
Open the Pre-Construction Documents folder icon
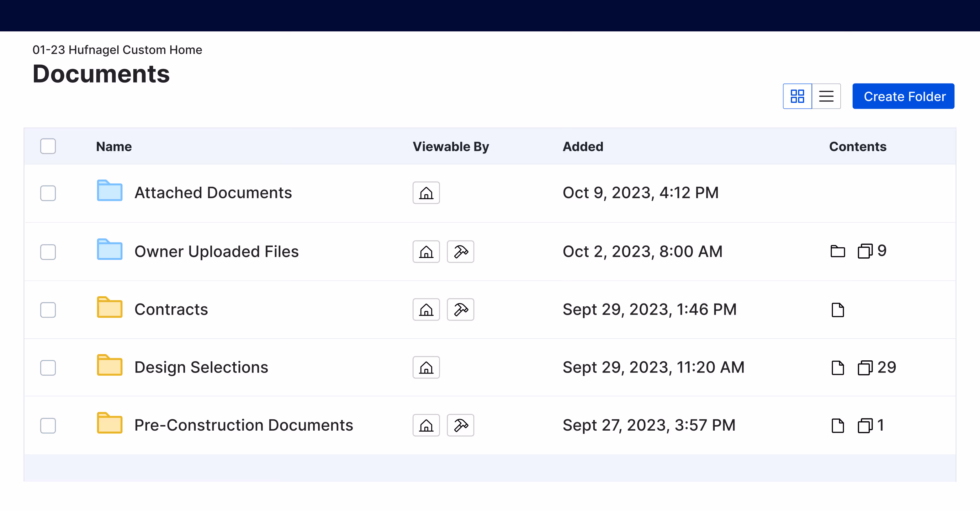coord(109,423)
